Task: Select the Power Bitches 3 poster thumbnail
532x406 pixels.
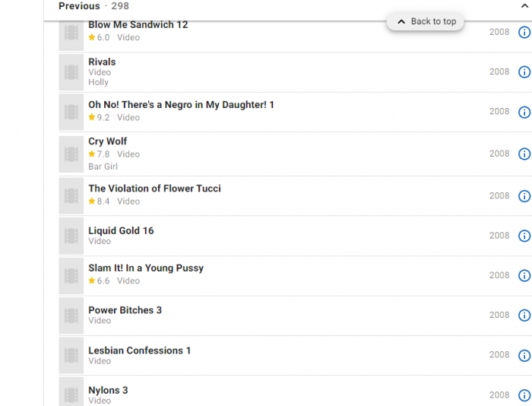Action: point(71,316)
